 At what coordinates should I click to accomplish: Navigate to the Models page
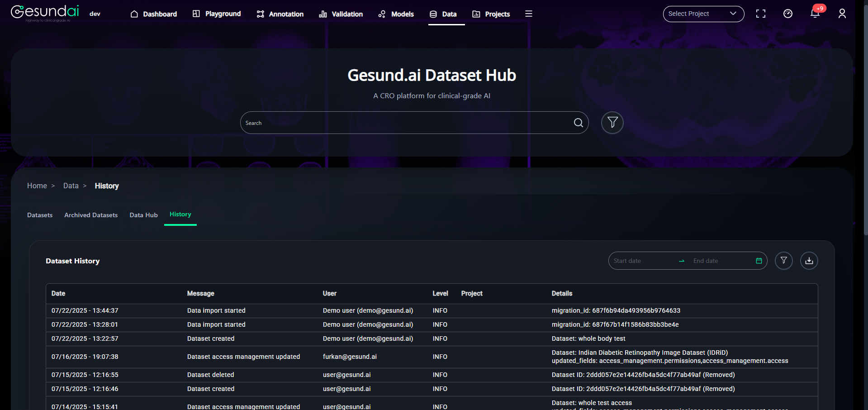click(x=396, y=14)
